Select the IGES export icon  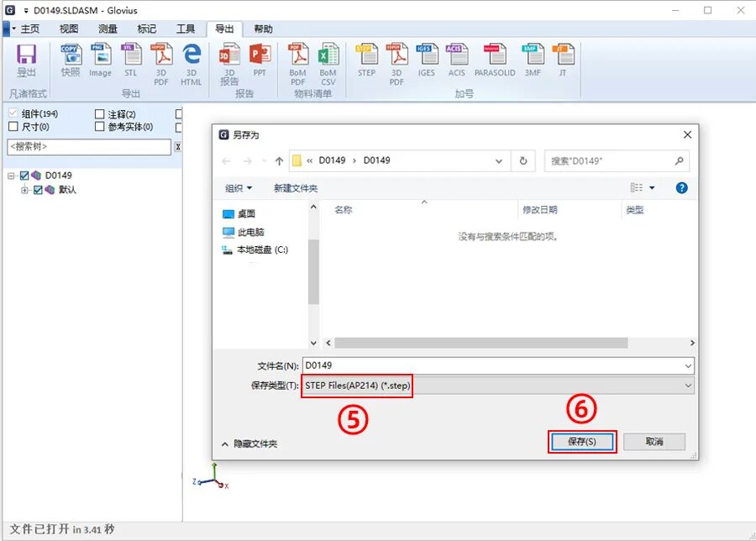coord(427,59)
